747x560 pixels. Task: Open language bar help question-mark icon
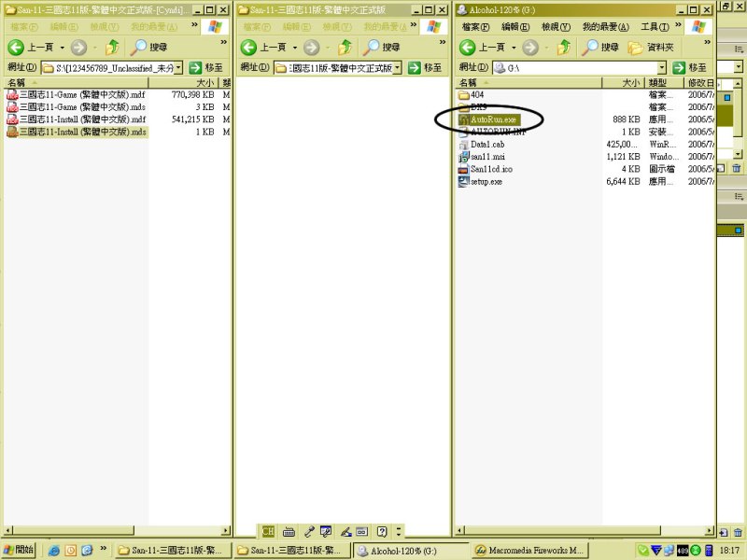pos(382,531)
